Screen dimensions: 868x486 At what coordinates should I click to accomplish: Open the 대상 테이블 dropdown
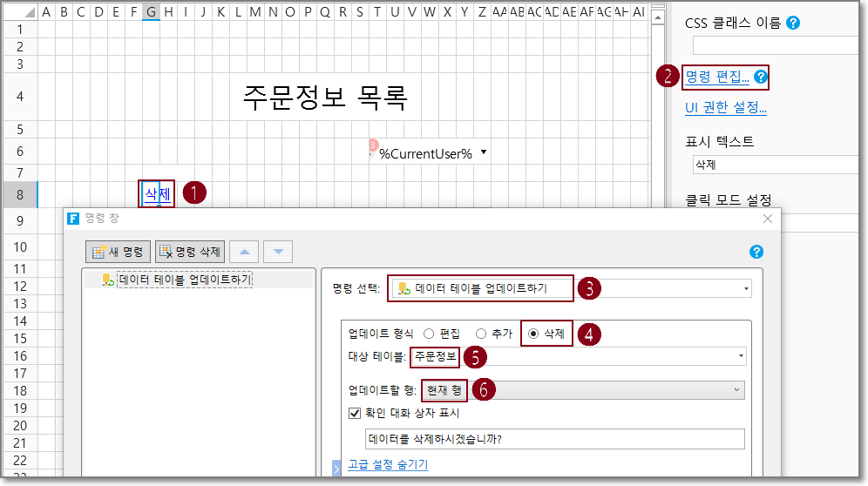click(x=741, y=355)
